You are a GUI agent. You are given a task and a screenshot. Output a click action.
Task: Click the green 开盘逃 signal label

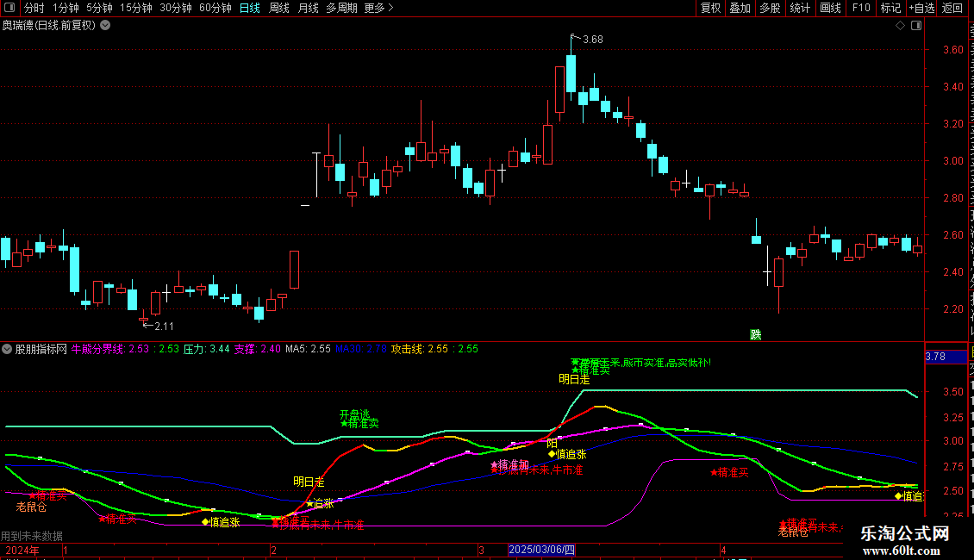[x=354, y=414]
